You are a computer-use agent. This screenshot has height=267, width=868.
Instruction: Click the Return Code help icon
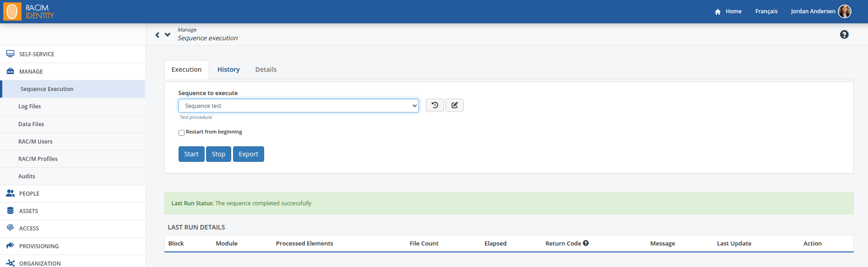[586, 243]
